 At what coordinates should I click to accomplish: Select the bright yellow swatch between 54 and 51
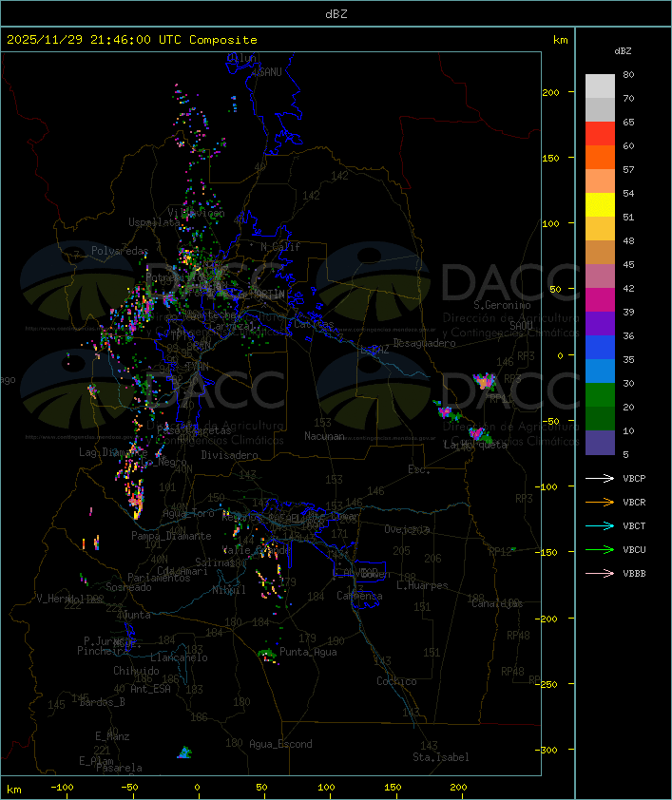[x=600, y=205]
